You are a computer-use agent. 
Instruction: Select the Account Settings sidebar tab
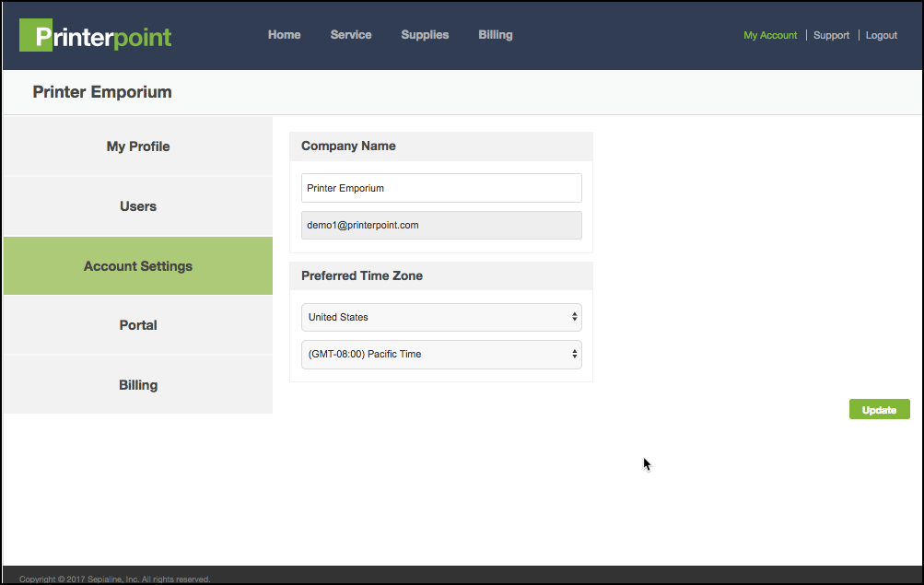coord(138,266)
